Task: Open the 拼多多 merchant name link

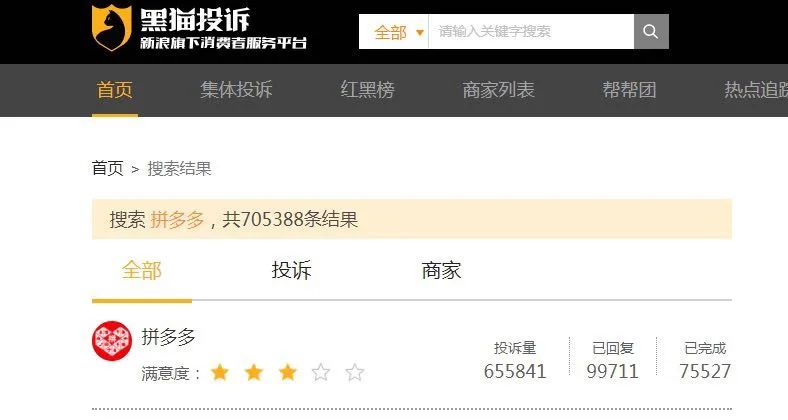Action: 168,337
